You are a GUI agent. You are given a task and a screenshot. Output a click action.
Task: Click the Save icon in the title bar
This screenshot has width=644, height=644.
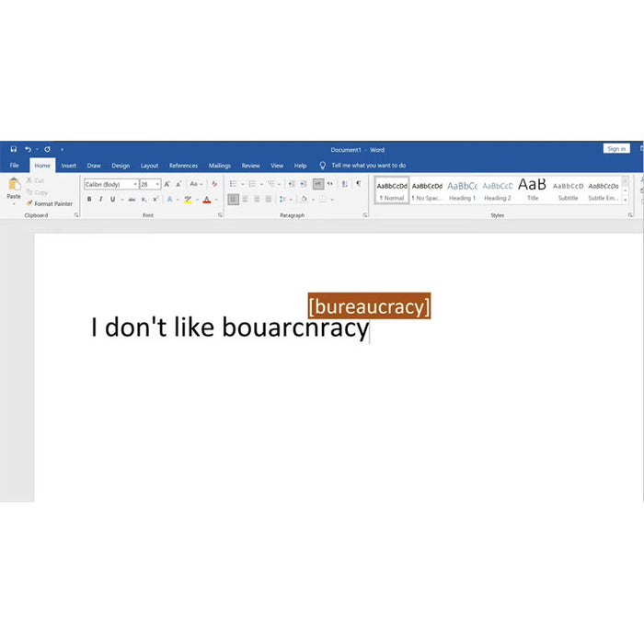coord(14,149)
